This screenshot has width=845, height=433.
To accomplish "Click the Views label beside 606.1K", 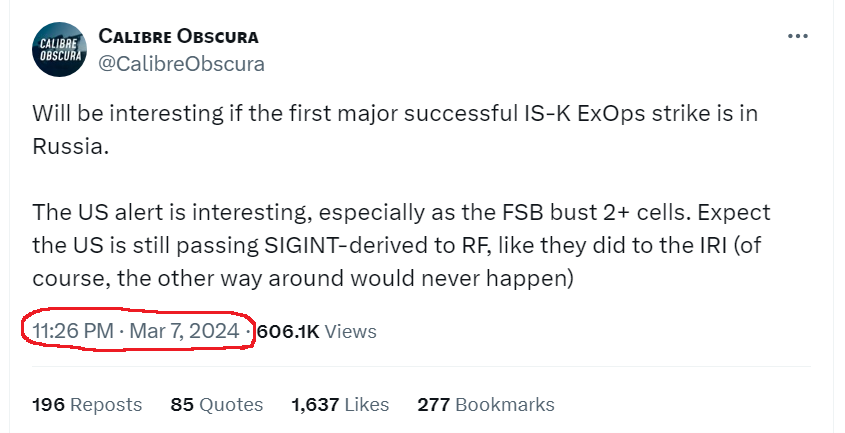I will coord(350,331).
